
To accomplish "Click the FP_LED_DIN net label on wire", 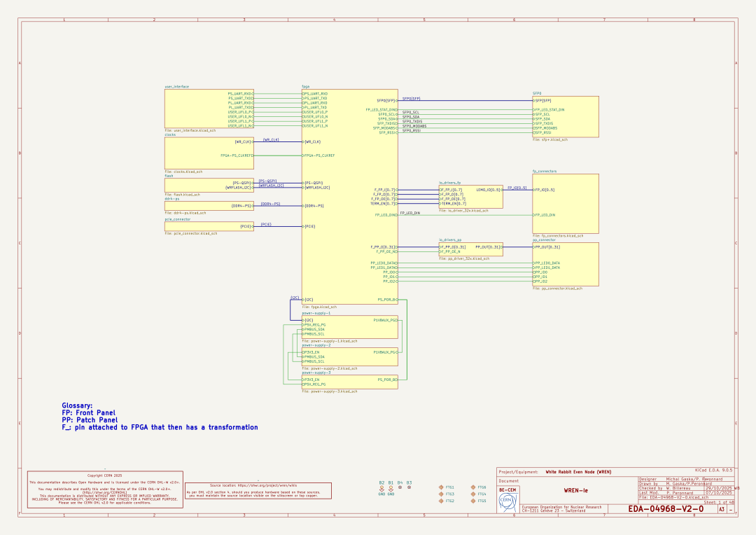I will [x=410, y=213].
